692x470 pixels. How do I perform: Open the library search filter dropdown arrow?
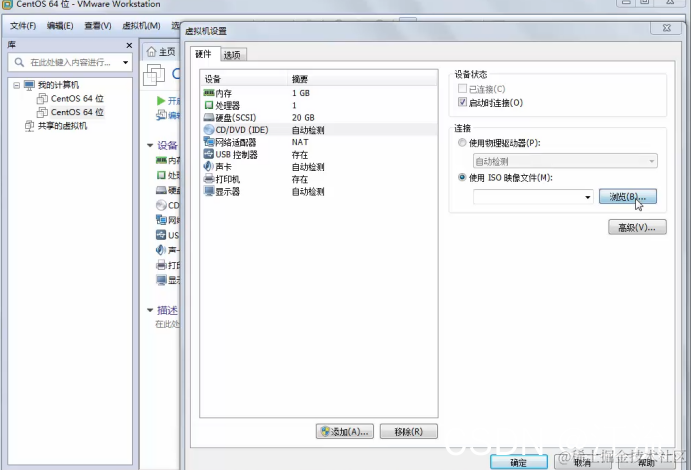(x=125, y=62)
